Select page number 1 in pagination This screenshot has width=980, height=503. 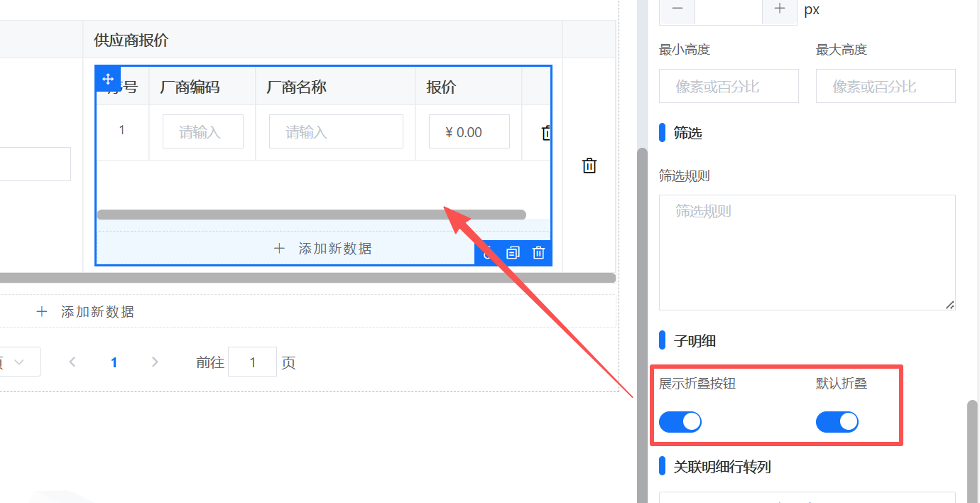pos(114,362)
